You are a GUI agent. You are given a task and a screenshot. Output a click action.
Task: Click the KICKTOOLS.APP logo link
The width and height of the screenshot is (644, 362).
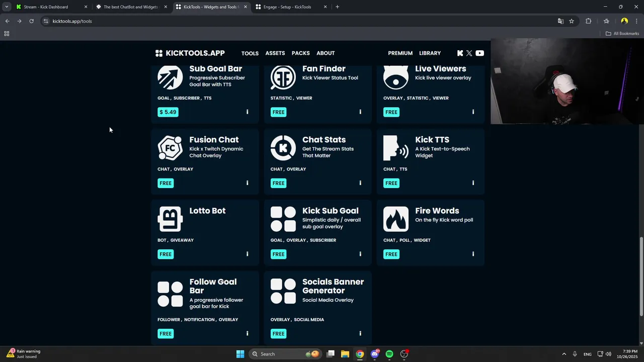tap(190, 53)
